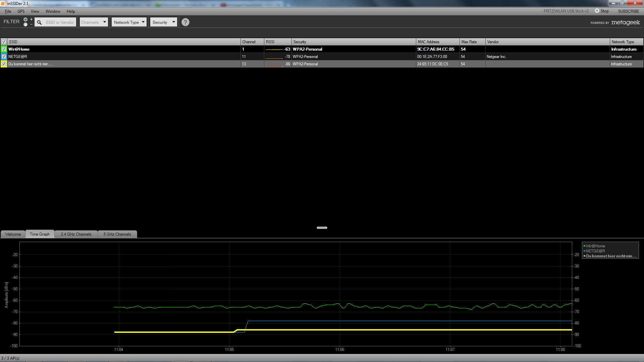
Task: Click the panel splitter grip handle
Action: (x=322, y=228)
